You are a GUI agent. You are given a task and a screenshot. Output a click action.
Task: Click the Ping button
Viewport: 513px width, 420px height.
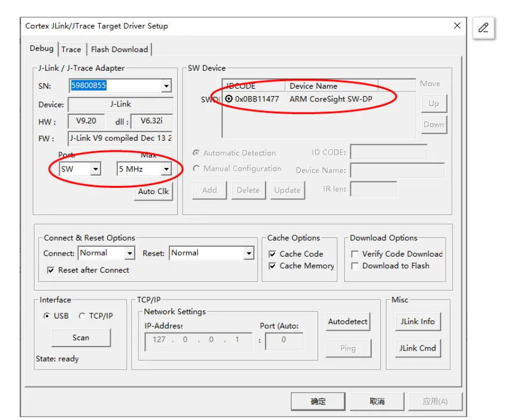(x=348, y=348)
